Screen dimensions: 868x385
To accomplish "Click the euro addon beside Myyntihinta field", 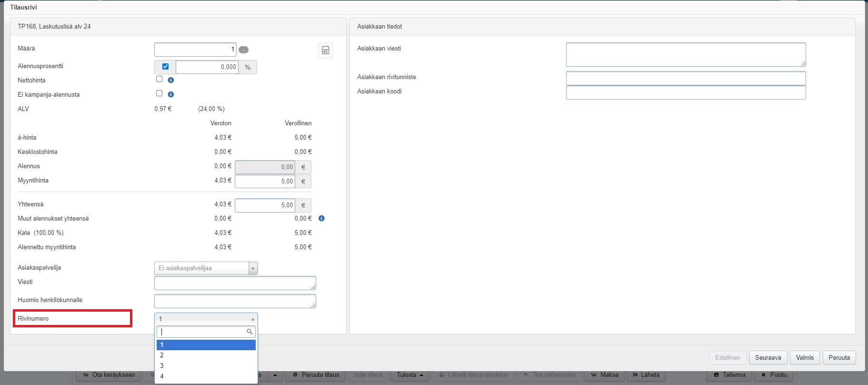I will point(303,182).
